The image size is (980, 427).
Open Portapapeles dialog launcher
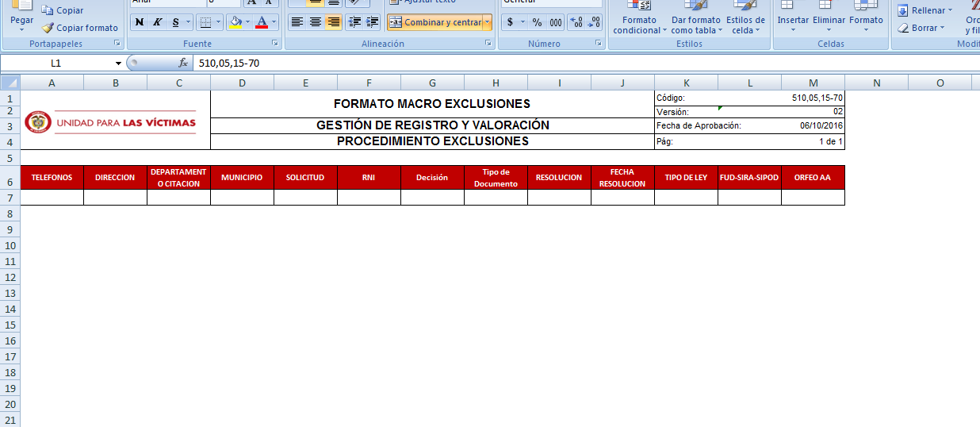117,44
